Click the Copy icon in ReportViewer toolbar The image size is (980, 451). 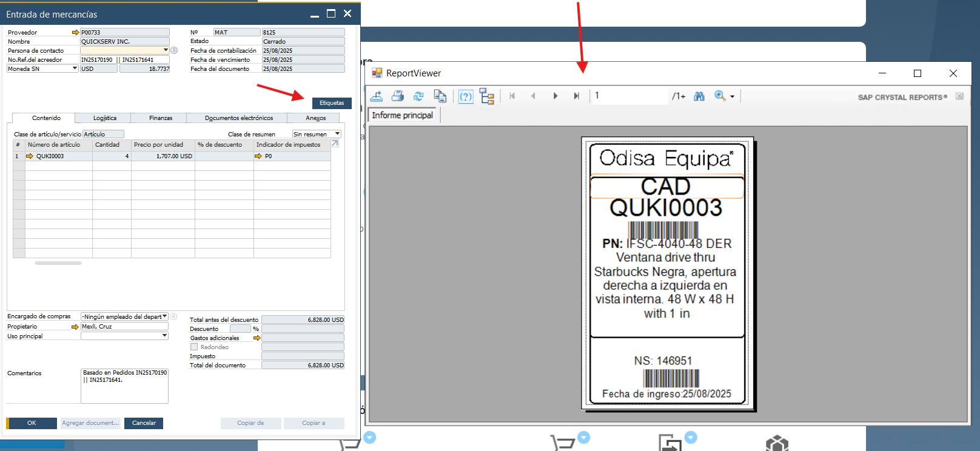tap(440, 96)
